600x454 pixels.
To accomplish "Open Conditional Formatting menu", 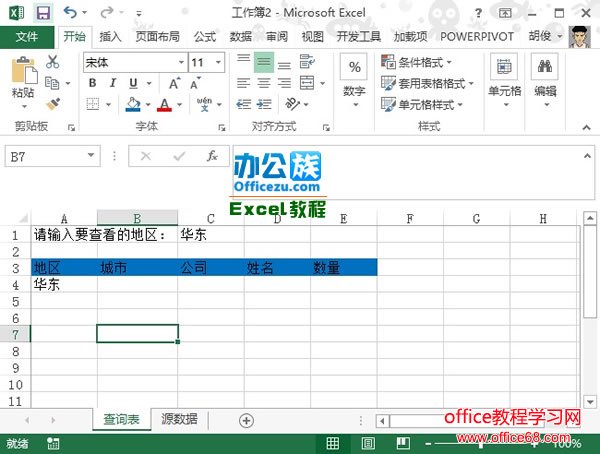I will 417,62.
